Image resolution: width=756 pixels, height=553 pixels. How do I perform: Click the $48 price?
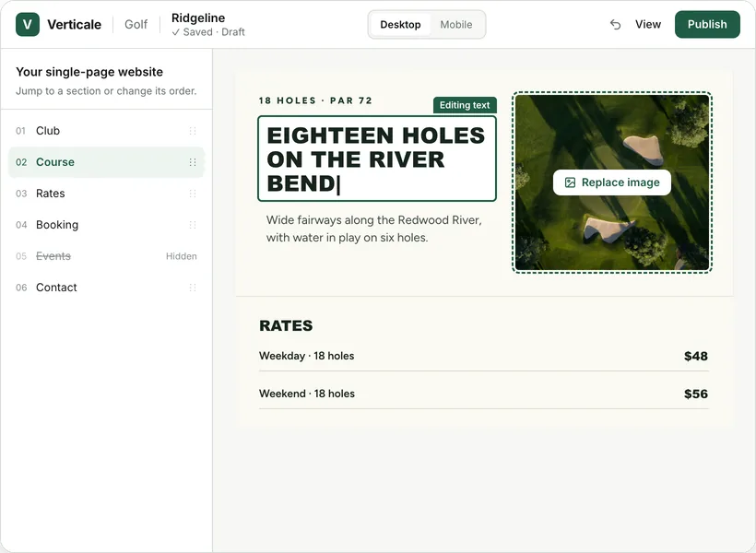pyautogui.click(x=696, y=357)
